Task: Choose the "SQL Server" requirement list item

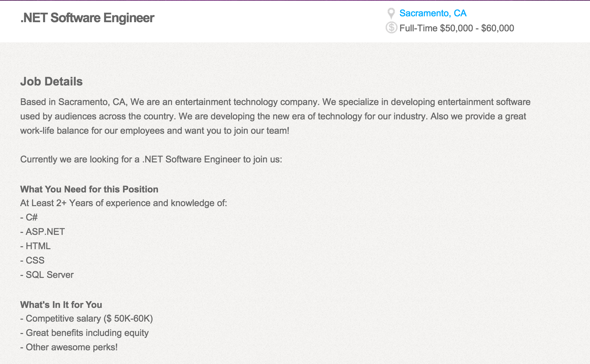Action: [50, 275]
